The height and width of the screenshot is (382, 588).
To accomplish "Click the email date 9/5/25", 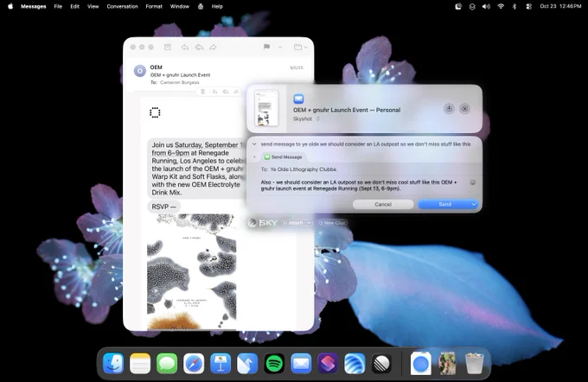I will (x=297, y=68).
